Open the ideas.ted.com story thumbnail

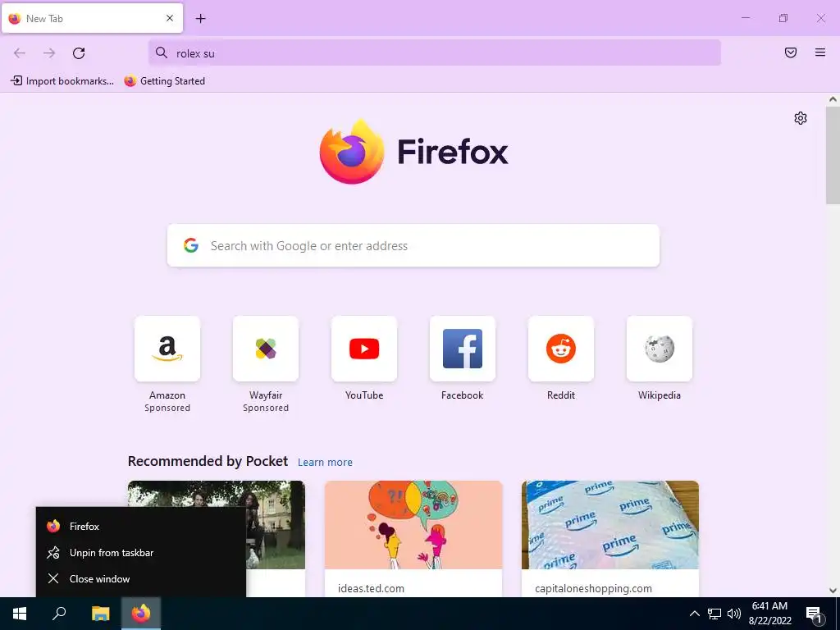coord(413,525)
